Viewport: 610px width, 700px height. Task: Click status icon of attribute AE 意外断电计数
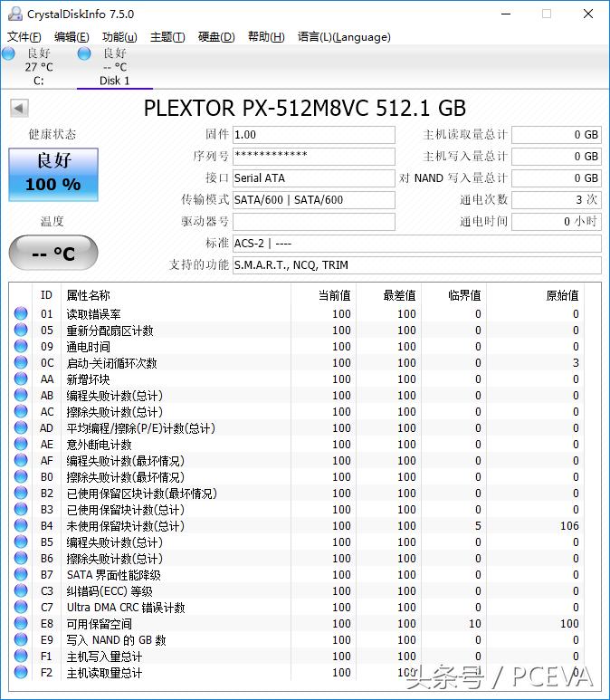[21, 444]
